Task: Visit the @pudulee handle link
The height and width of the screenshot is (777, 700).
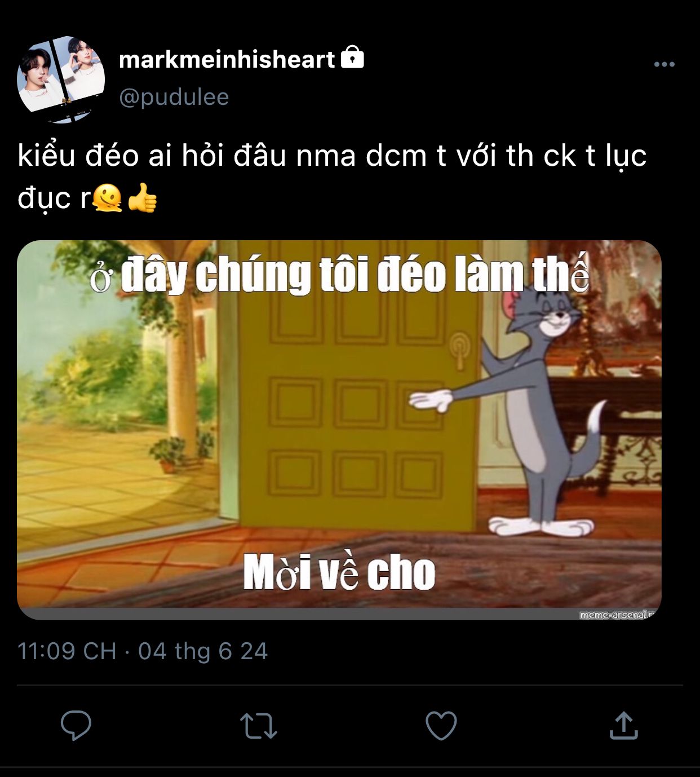Action: pos(174,97)
